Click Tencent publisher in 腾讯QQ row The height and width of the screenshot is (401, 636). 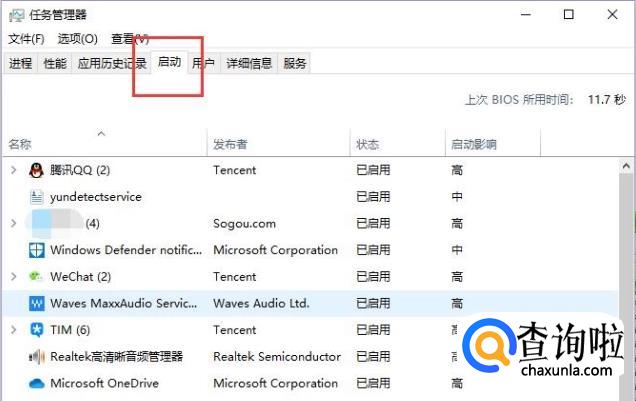tap(234, 170)
